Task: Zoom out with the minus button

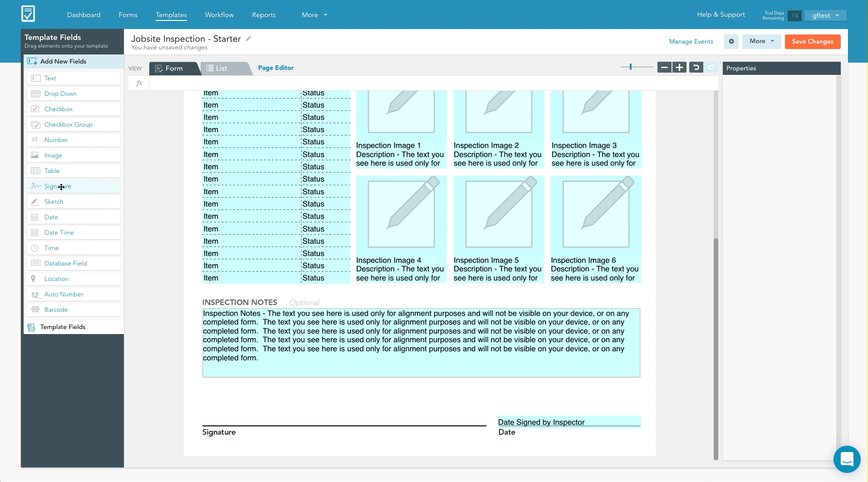Action: click(664, 68)
